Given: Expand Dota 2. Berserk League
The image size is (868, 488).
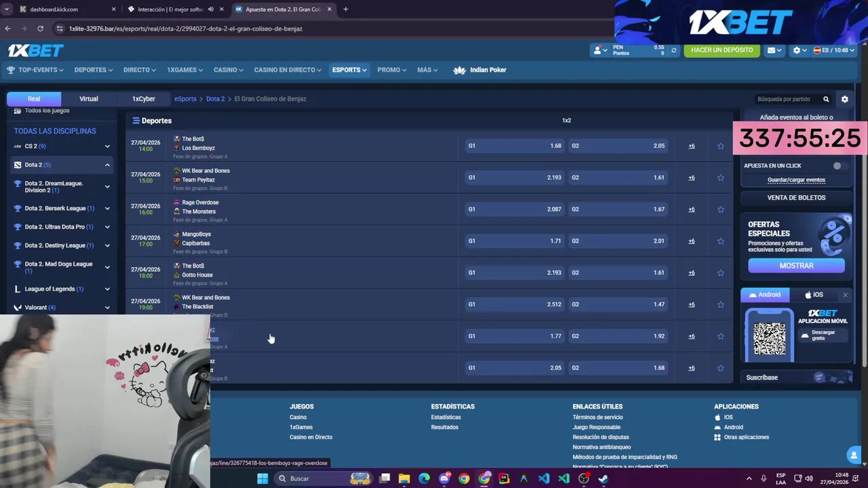Looking at the screenshot, I should [107, 208].
